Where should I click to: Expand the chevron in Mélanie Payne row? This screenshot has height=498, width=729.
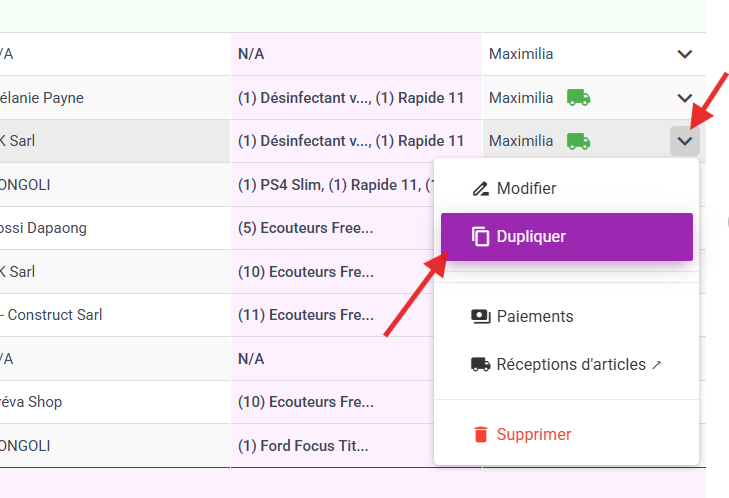[x=685, y=98]
